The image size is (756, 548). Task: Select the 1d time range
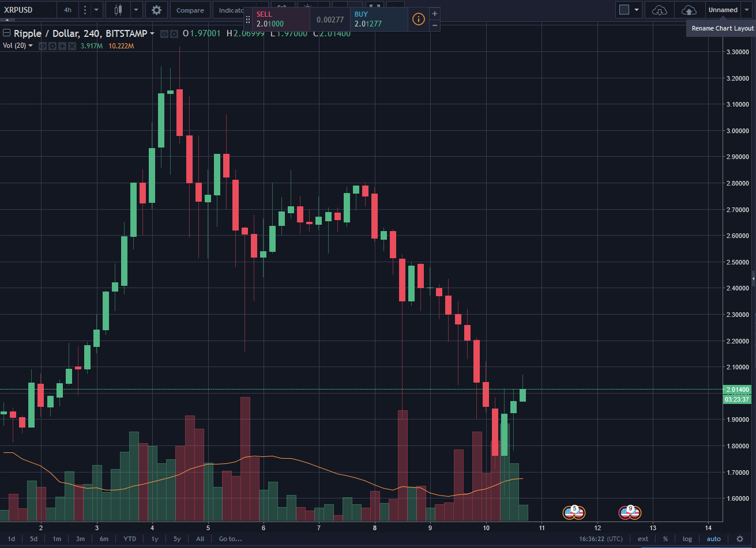[12, 539]
